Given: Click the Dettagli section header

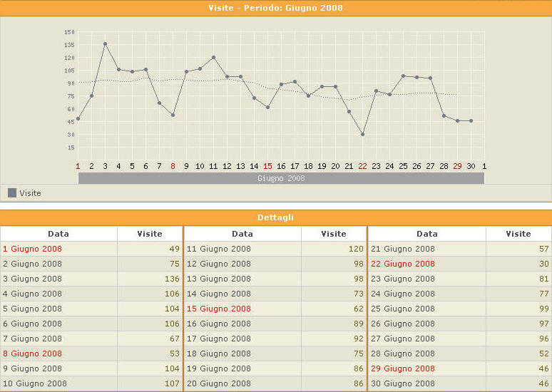Looking at the screenshot, I should click(x=276, y=217).
